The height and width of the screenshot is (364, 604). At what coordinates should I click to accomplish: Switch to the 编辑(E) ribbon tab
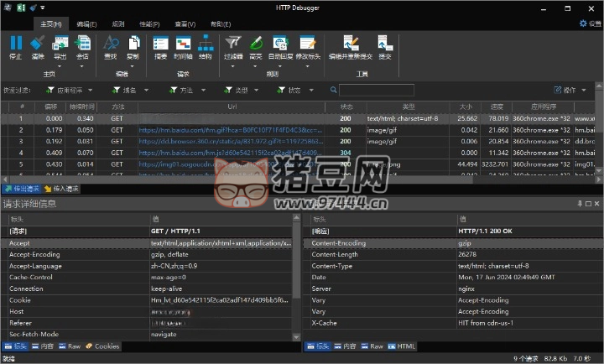point(86,24)
